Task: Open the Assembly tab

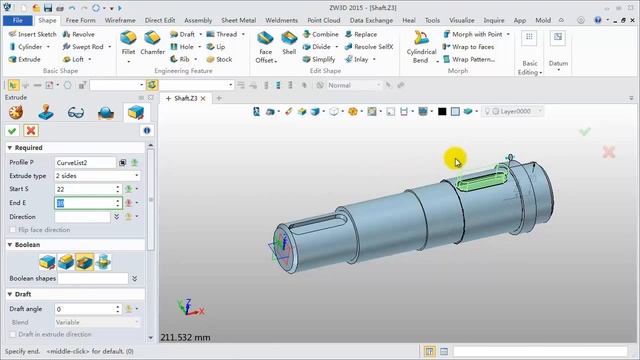Action: (x=198, y=20)
